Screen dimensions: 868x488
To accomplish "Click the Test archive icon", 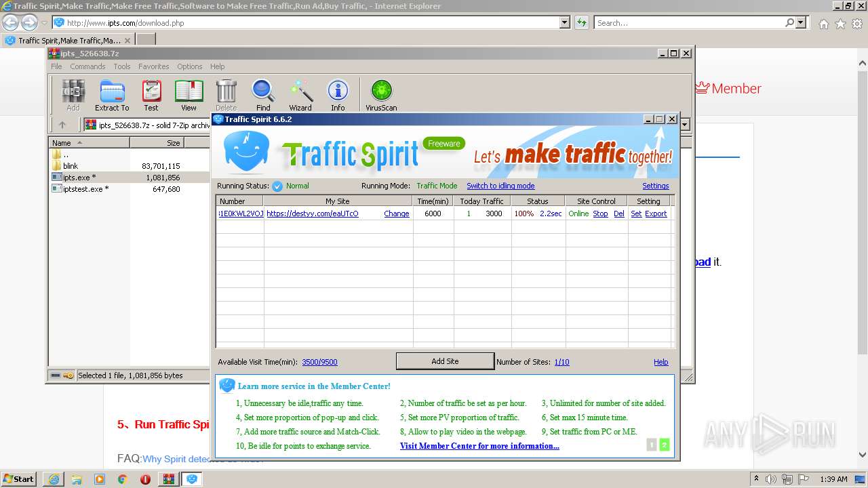I will (151, 95).
